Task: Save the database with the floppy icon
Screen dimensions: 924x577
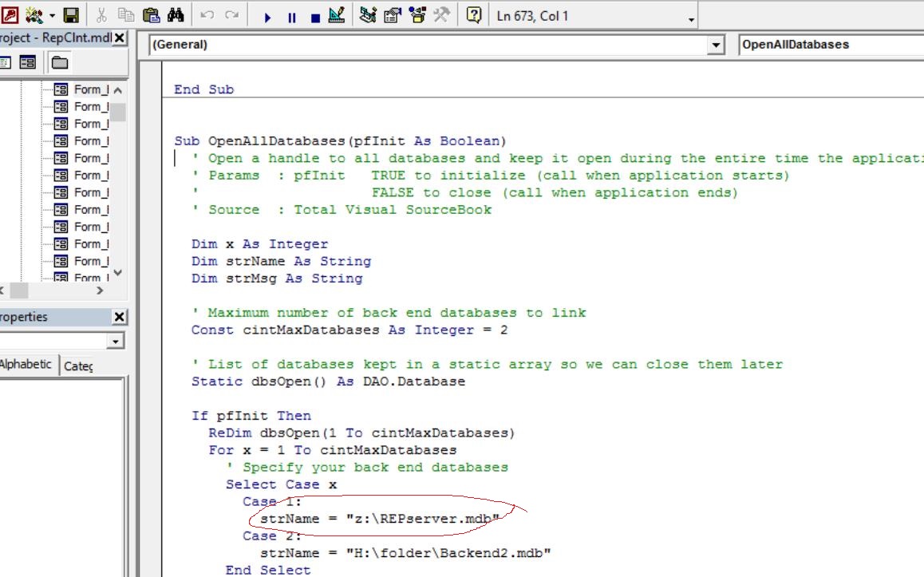Action: click(x=71, y=15)
